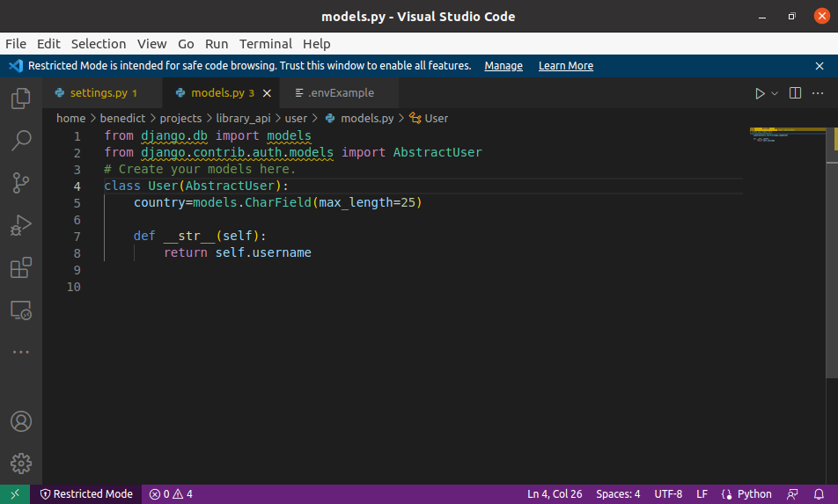This screenshot has width=838, height=504.
Task: Click 'max_length=25' argument
Action: [x=367, y=202]
